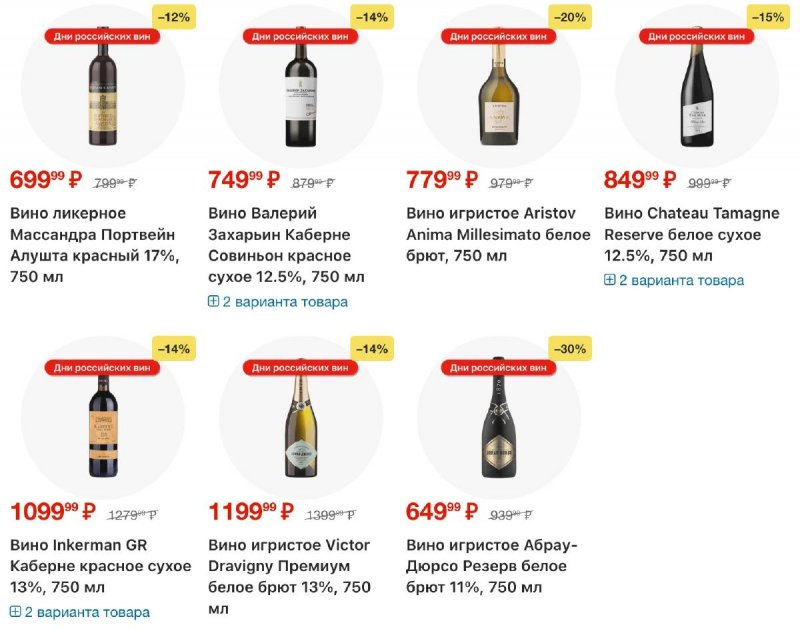This screenshot has height=629, width=800.
Task: Expand 2 варианта товара under Inkerman GR
Action: 80,611
